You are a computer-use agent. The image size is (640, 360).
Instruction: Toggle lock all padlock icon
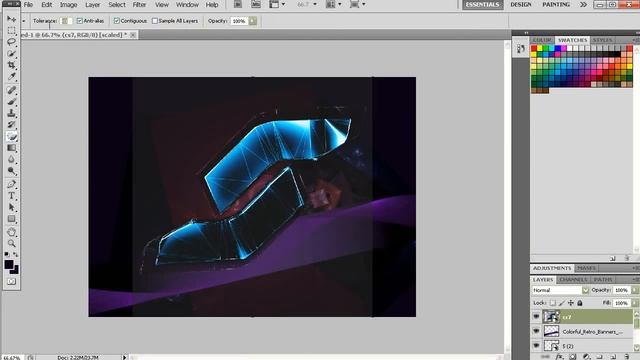(580, 303)
